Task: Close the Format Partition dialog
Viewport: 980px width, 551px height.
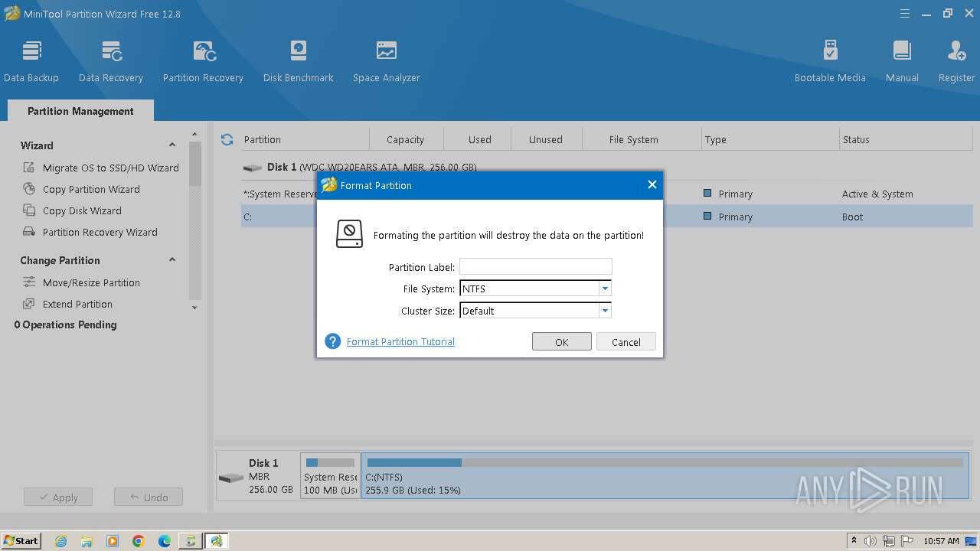Action: pyautogui.click(x=652, y=184)
